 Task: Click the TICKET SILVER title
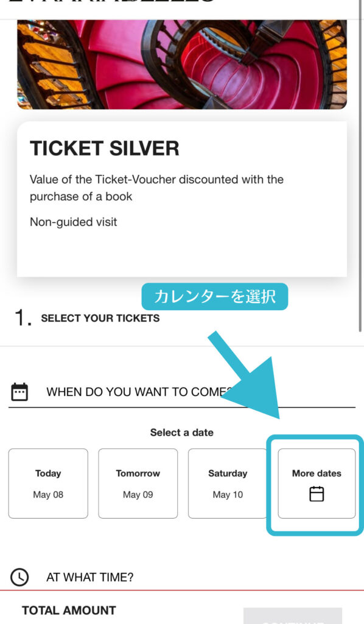[x=105, y=149]
